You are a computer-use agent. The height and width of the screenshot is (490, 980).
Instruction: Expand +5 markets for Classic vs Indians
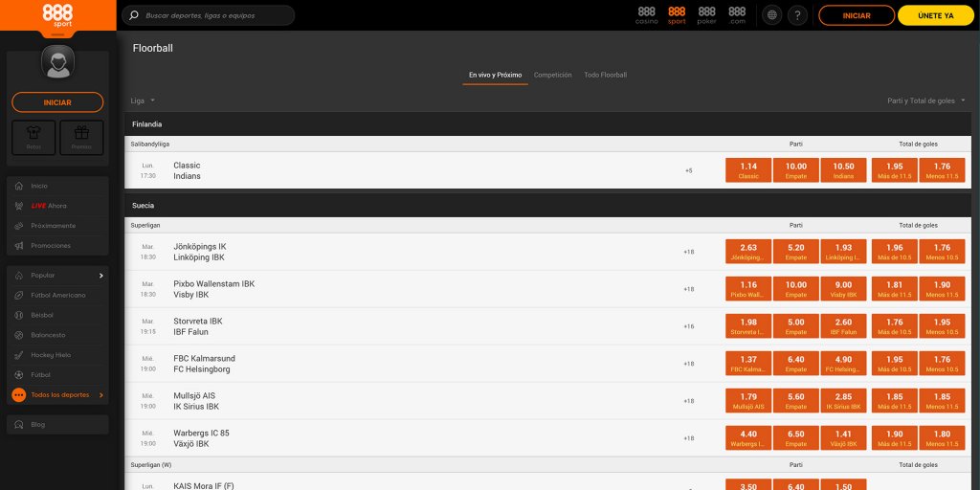[x=688, y=170]
